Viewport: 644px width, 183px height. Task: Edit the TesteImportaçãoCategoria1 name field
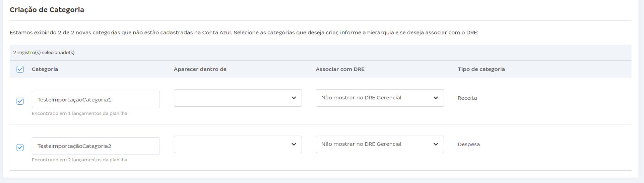96,99
